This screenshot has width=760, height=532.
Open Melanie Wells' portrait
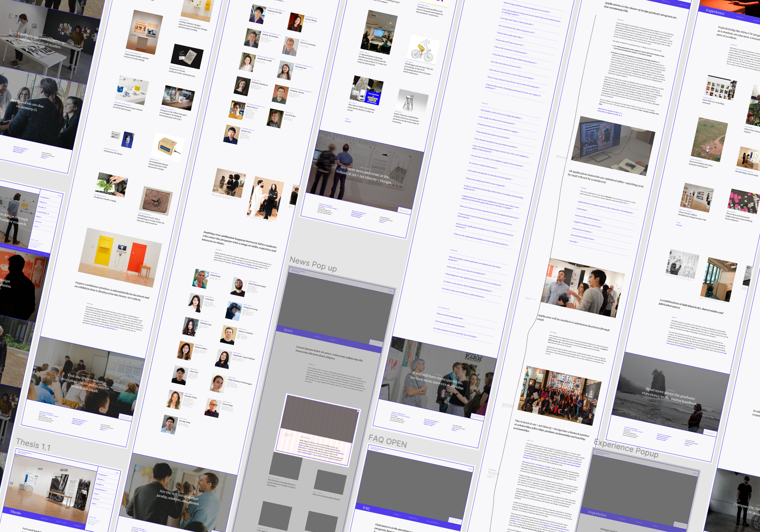174,399
